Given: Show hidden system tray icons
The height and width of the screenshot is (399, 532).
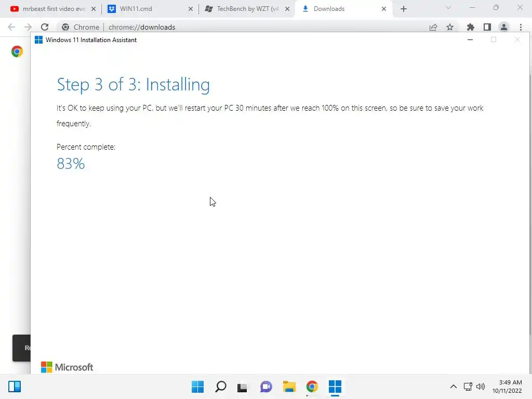Looking at the screenshot, I should point(453,387).
